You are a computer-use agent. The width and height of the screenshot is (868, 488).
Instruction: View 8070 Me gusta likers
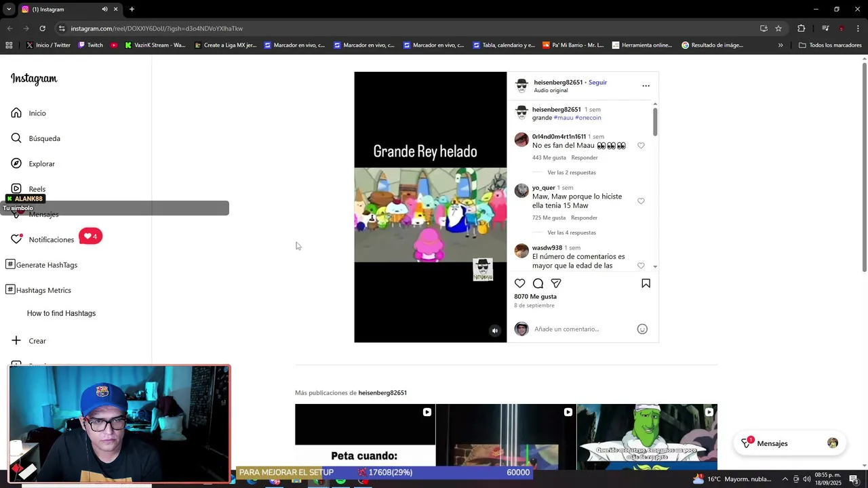(535, 297)
